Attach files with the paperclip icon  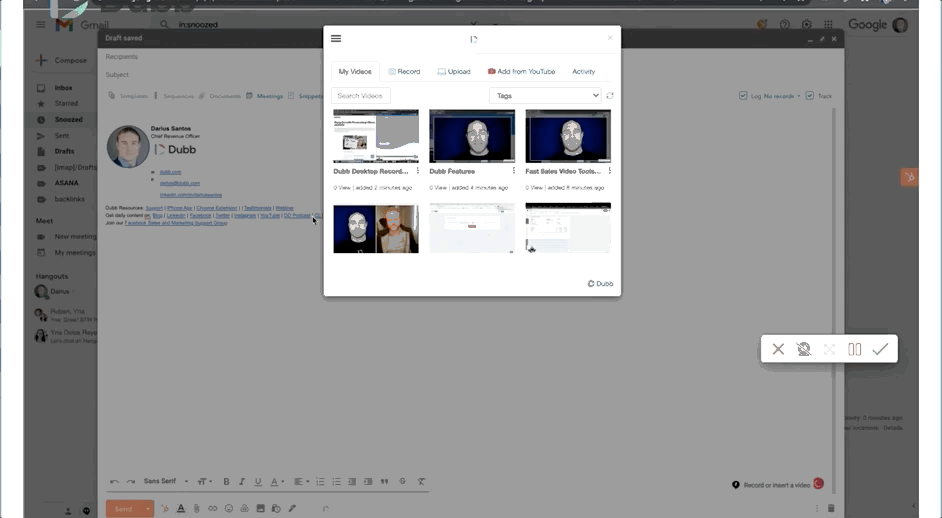[x=196, y=508]
